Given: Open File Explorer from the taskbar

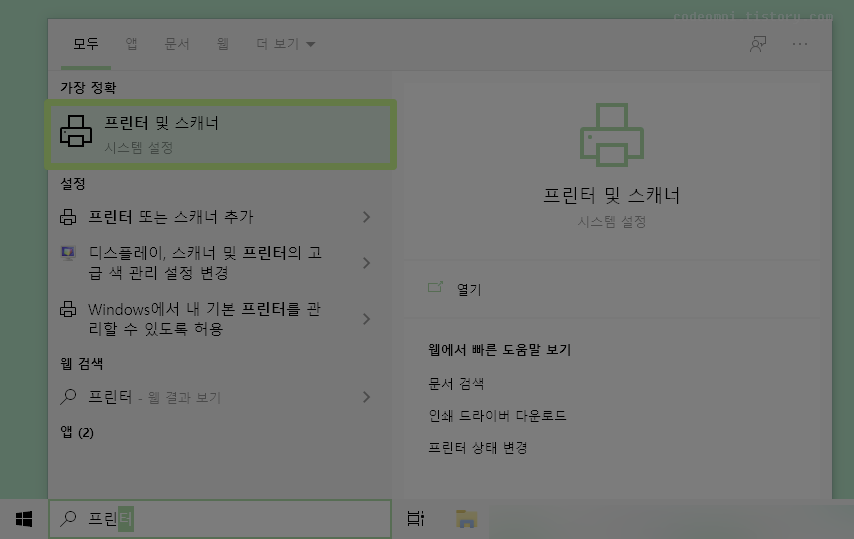Looking at the screenshot, I should [466, 518].
